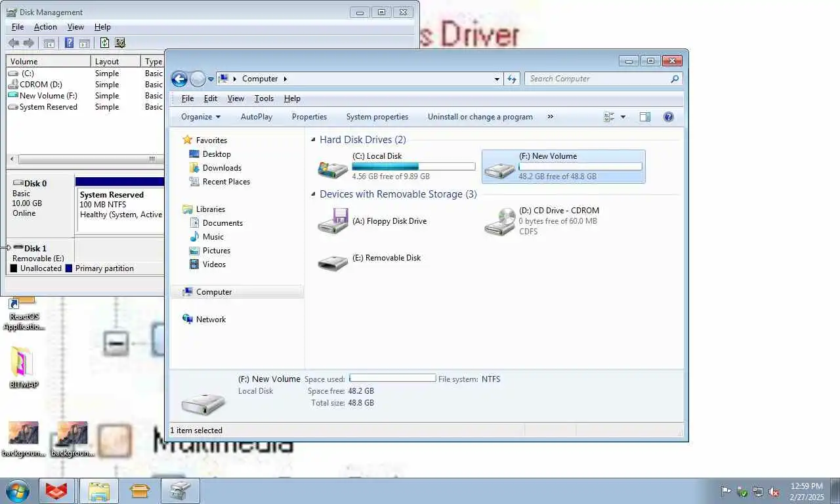Click Uninstall or change a program
840x504 pixels.
click(480, 117)
